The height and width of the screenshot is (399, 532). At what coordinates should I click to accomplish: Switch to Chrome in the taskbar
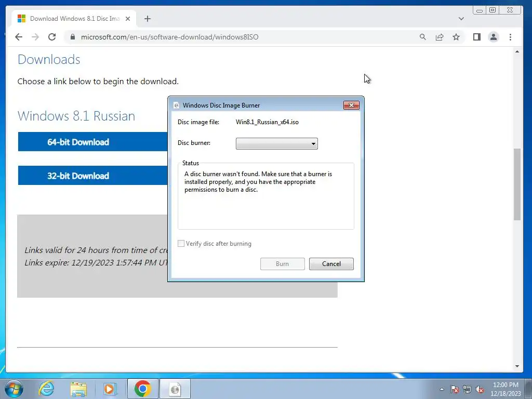pyautogui.click(x=142, y=389)
